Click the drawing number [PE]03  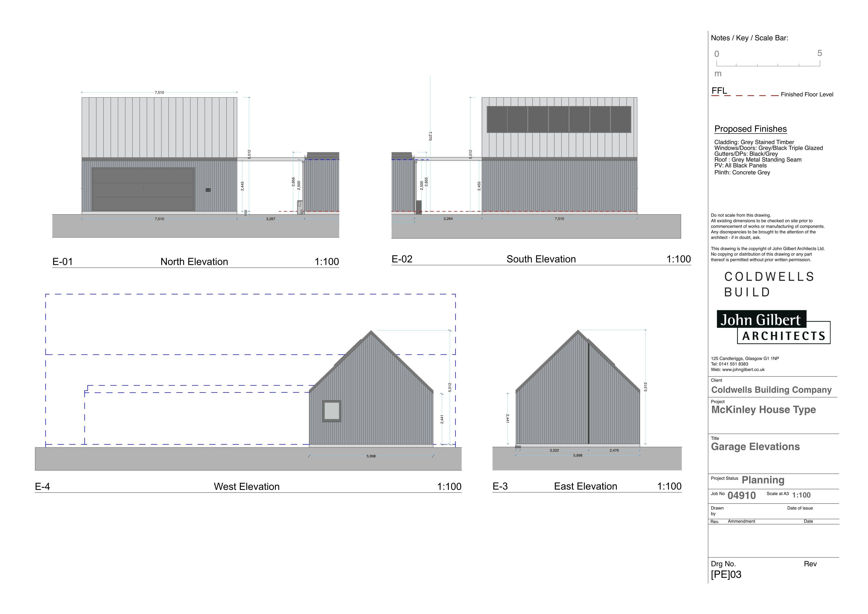tap(726, 575)
